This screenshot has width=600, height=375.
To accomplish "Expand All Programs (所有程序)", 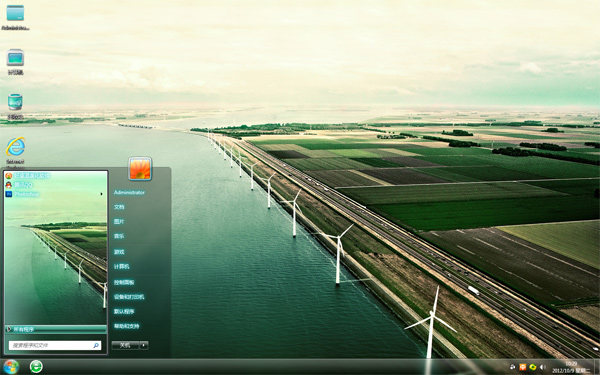I will point(56,329).
